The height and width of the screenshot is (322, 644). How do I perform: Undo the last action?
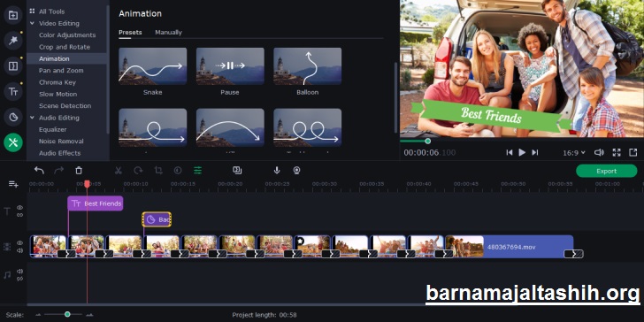click(x=39, y=171)
